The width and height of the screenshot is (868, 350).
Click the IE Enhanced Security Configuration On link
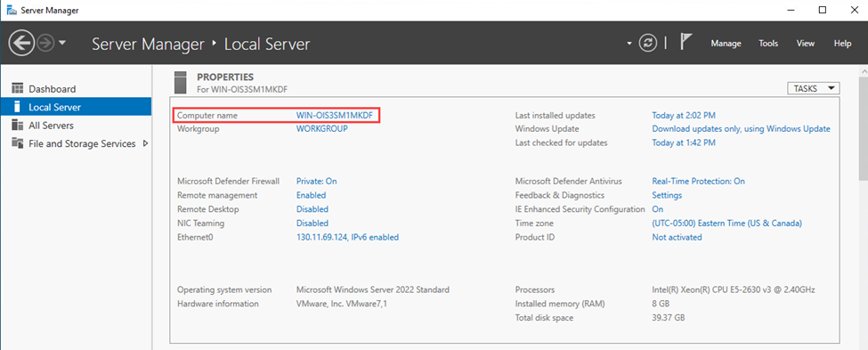(x=658, y=209)
